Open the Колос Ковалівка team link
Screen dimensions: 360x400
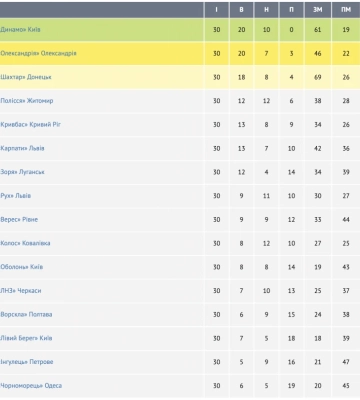tap(25, 243)
